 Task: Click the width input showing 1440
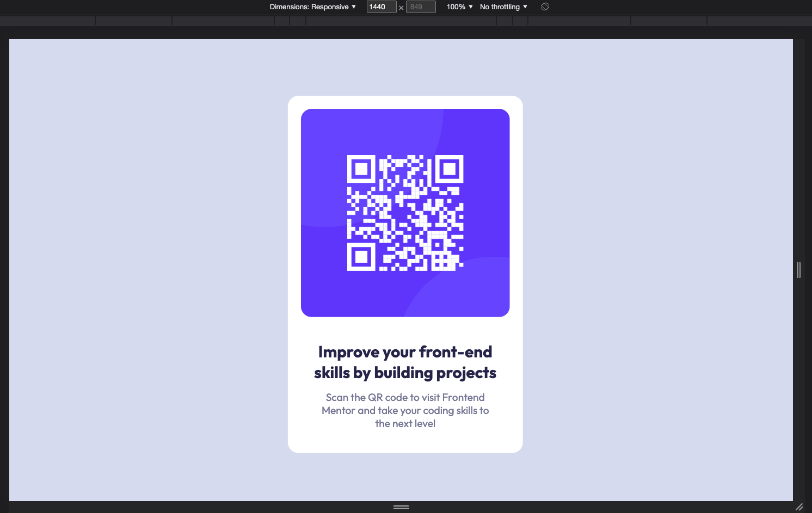(382, 7)
